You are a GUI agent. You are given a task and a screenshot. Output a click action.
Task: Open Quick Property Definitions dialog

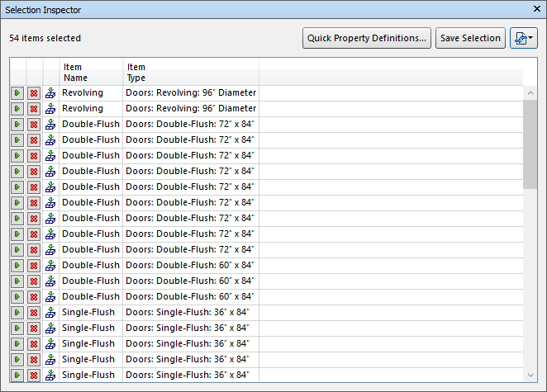367,38
